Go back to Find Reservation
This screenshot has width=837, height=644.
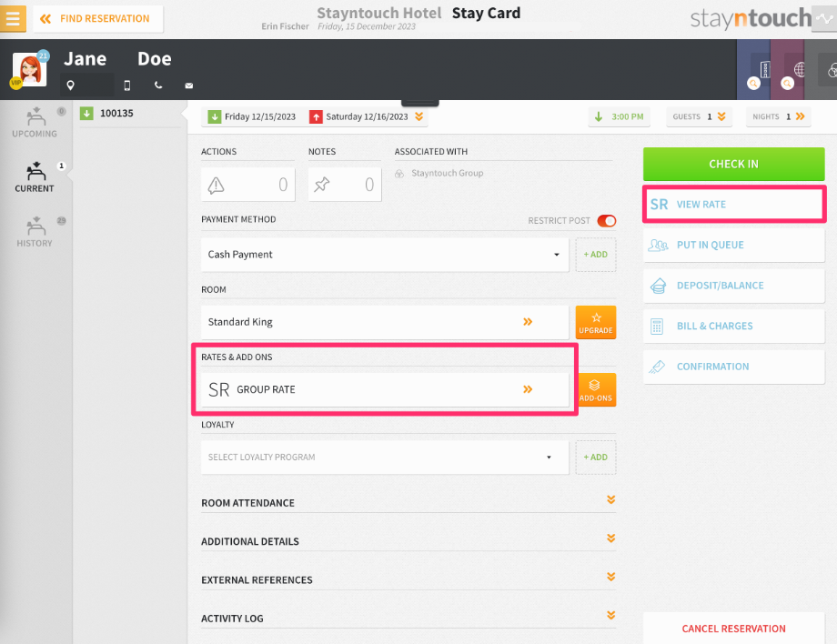(x=98, y=19)
